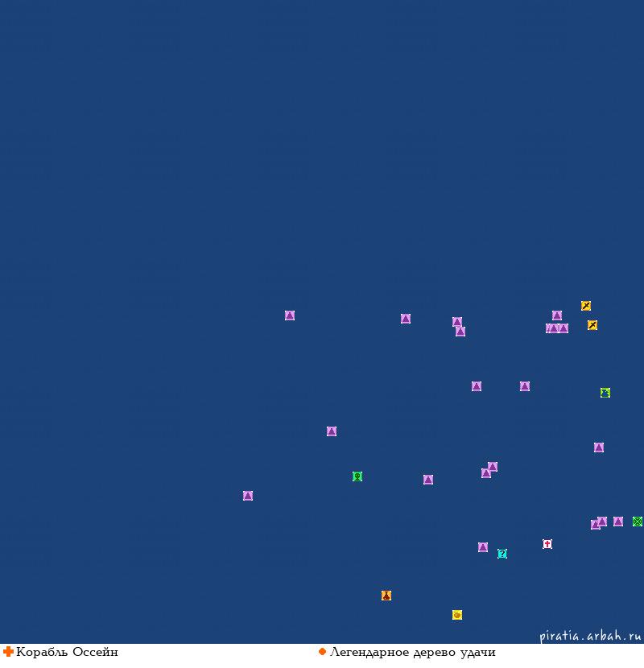Select the leftmost purple triangle marker on map
This screenshot has width=644, height=668.
(x=248, y=496)
